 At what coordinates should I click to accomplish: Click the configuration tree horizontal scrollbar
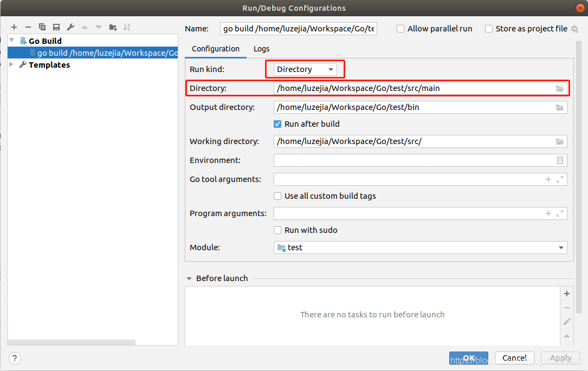71,342
